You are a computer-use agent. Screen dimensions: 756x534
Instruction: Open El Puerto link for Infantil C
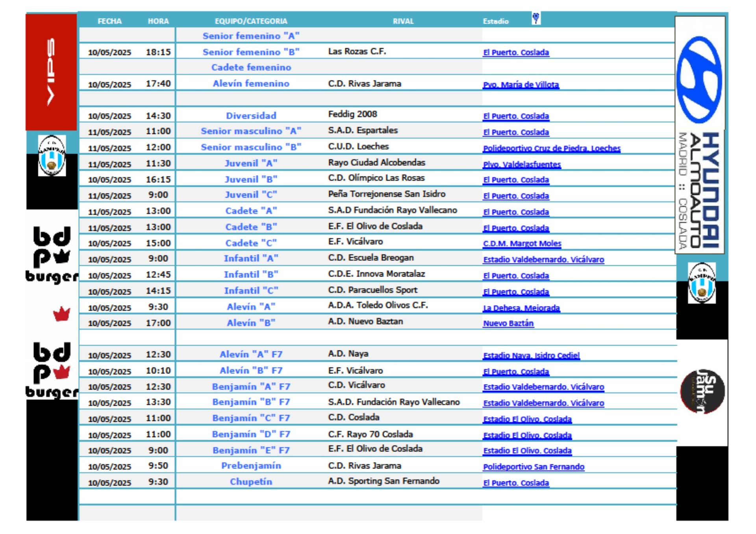516,292
